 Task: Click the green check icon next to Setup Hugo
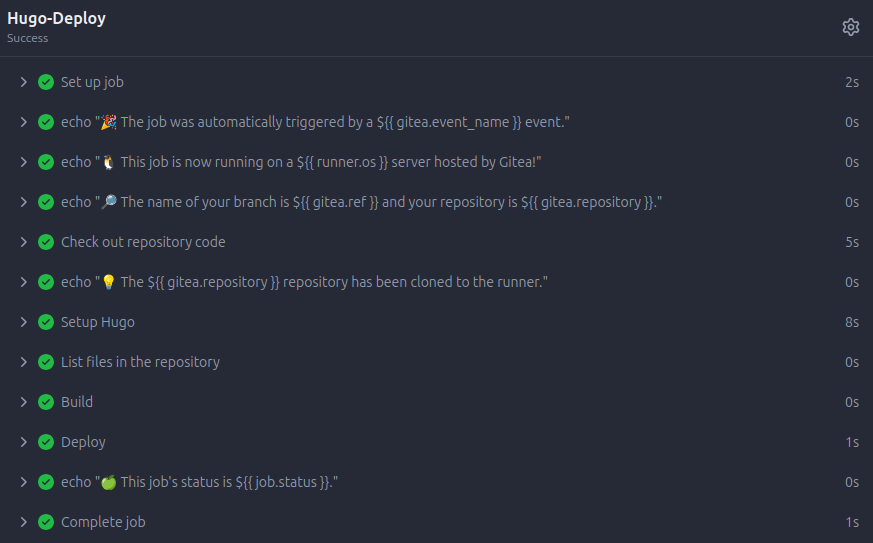pyautogui.click(x=46, y=322)
